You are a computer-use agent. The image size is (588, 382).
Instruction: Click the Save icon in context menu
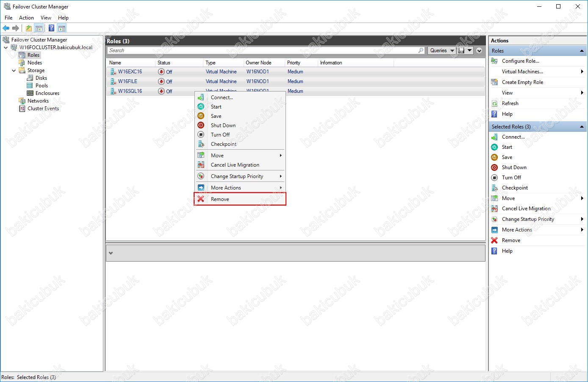[x=201, y=116]
